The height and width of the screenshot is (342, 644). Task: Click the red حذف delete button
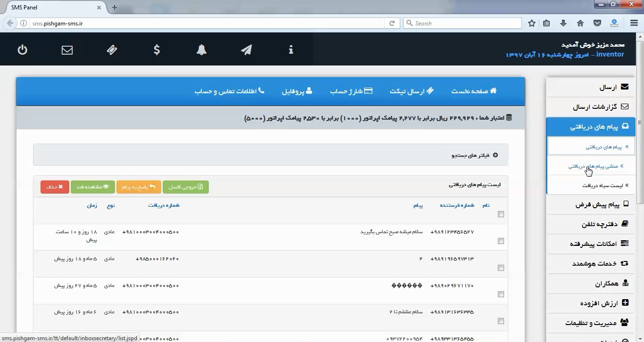coord(55,187)
